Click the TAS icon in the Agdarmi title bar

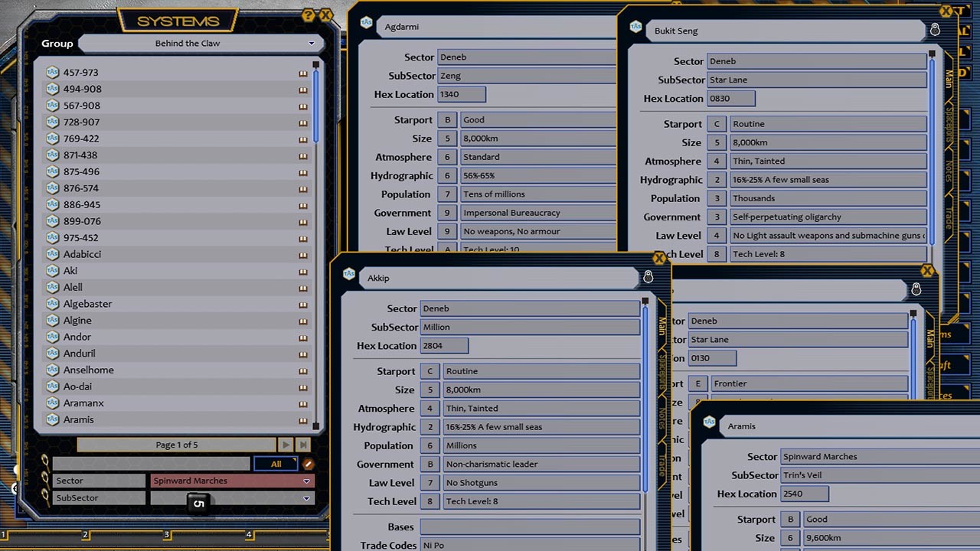tap(366, 23)
